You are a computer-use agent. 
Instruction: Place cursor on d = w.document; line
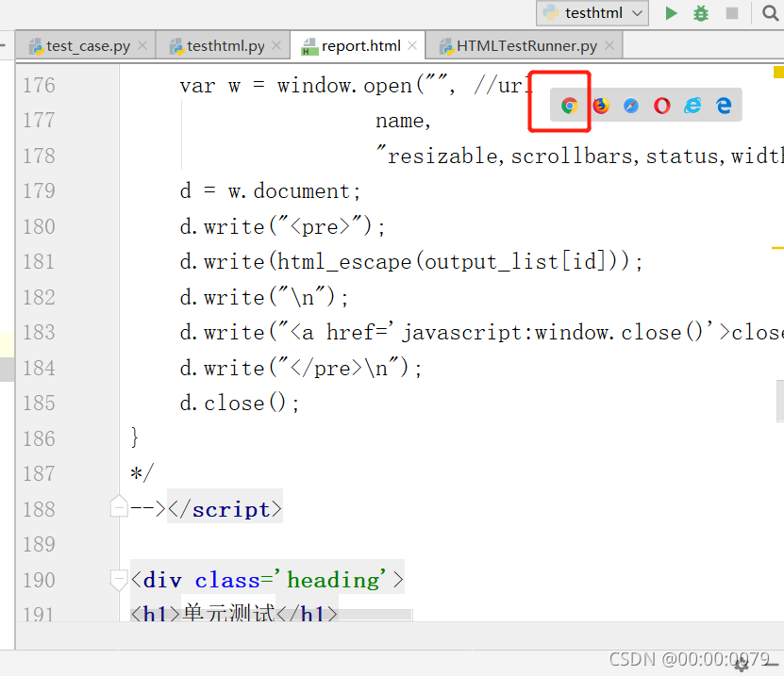(270, 191)
